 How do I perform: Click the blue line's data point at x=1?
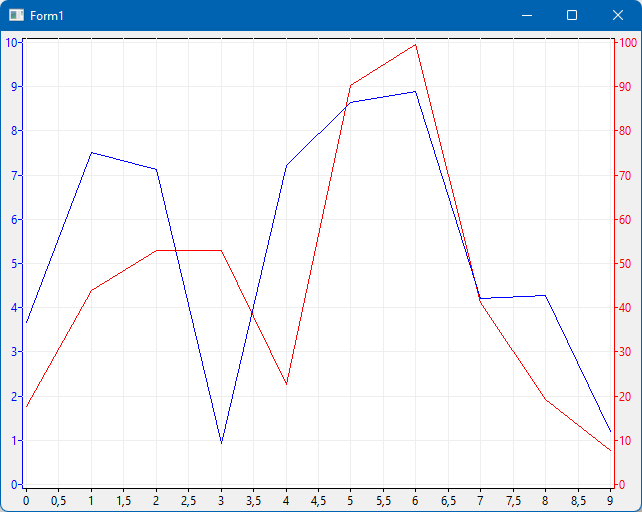coord(91,153)
